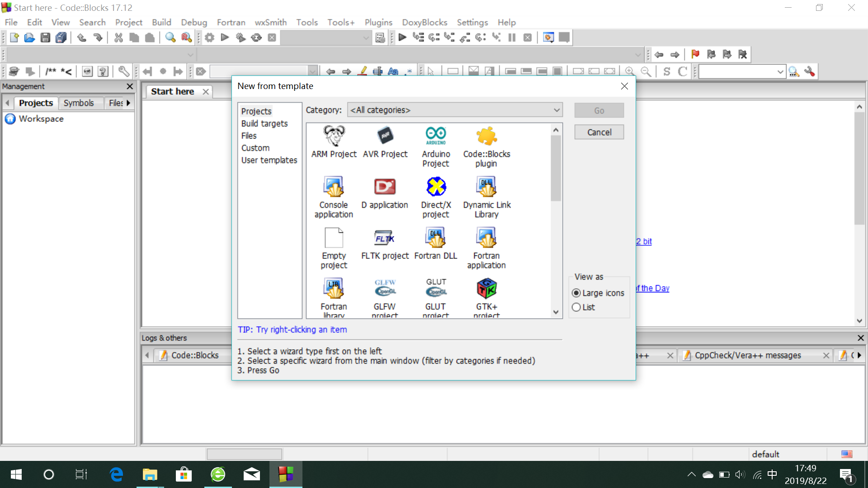Choose the Empty project template icon
Screen dimensions: 868x488
point(334,238)
